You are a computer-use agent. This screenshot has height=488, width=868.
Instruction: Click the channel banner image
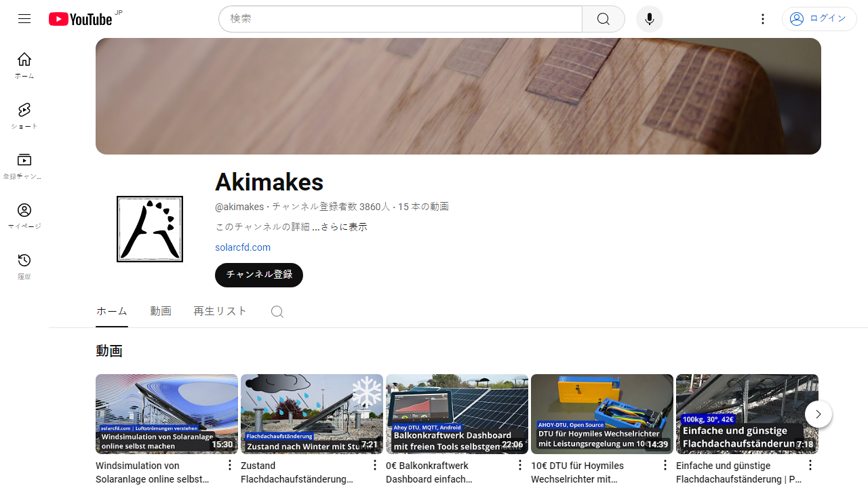click(458, 96)
